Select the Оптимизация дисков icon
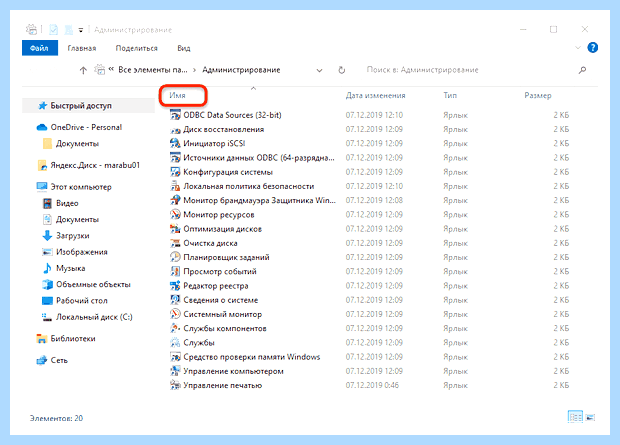The width and height of the screenshot is (620, 445). pyautogui.click(x=175, y=229)
